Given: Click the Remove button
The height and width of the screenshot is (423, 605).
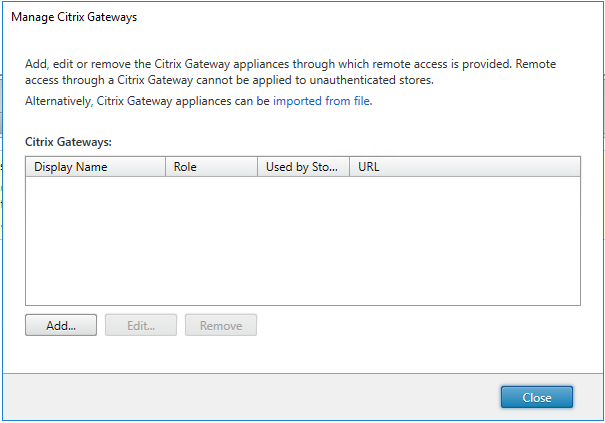Looking at the screenshot, I should [x=221, y=325].
